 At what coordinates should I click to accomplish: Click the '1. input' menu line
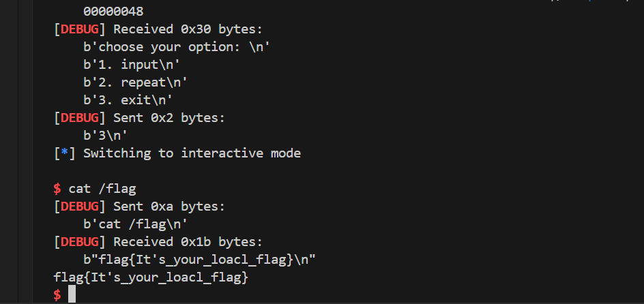(x=132, y=65)
